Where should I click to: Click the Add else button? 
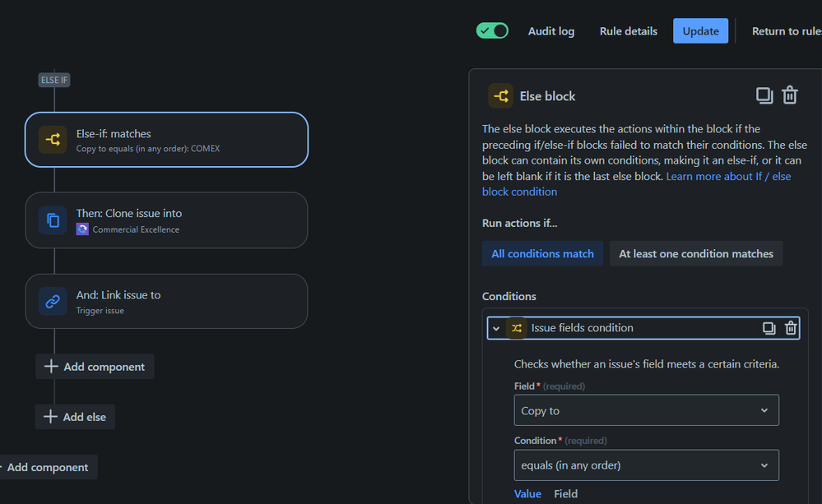pyautogui.click(x=75, y=417)
